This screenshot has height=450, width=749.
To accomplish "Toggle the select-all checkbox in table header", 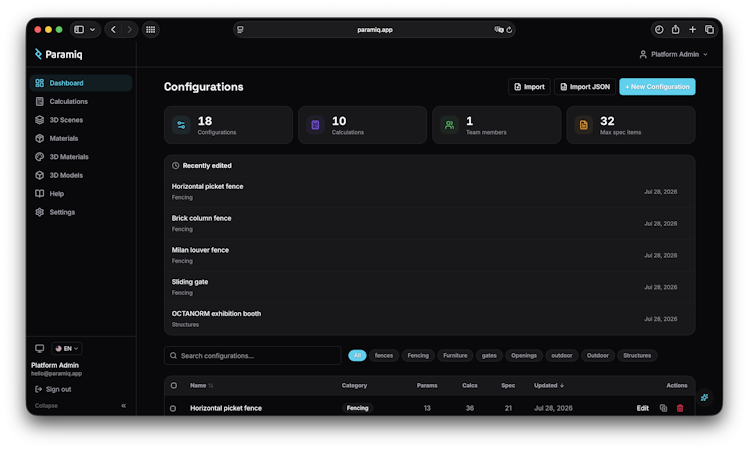I will pyautogui.click(x=174, y=386).
